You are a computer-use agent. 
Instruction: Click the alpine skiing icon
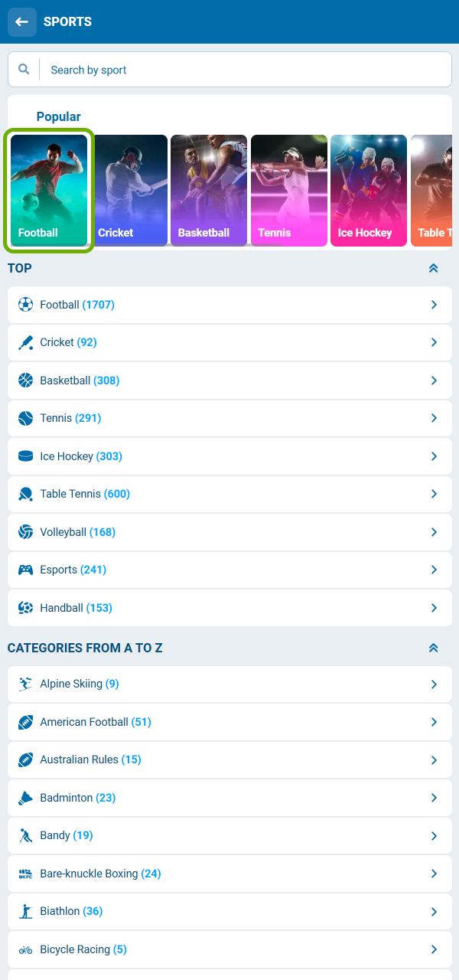26,684
